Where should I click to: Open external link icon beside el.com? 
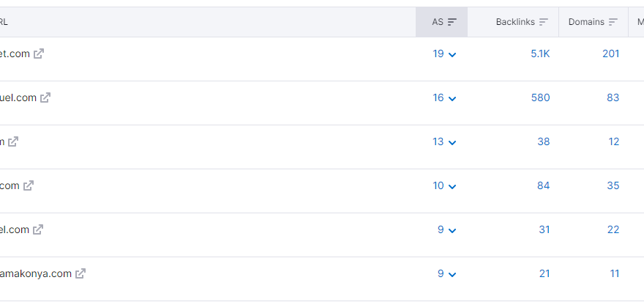coord(38,229)
